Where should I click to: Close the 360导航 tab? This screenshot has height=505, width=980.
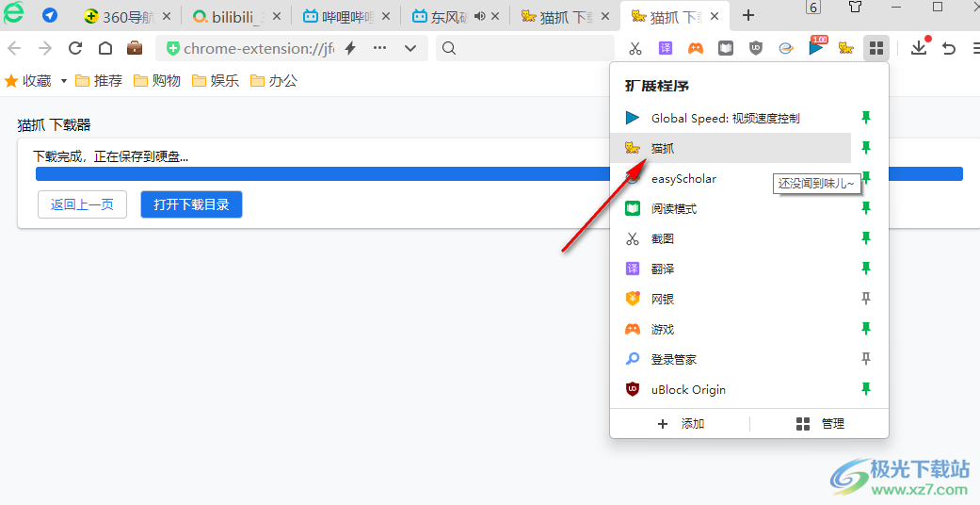[167, 16]
